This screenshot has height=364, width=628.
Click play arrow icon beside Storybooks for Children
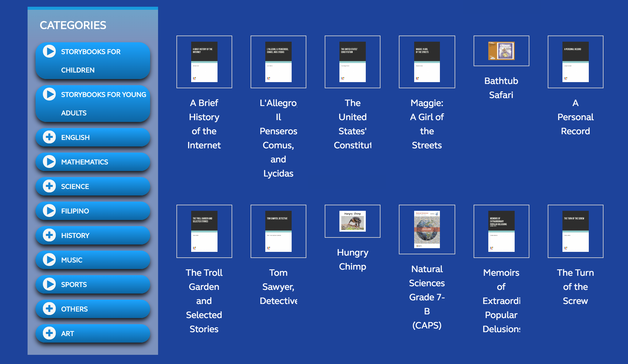coord(49,51)
